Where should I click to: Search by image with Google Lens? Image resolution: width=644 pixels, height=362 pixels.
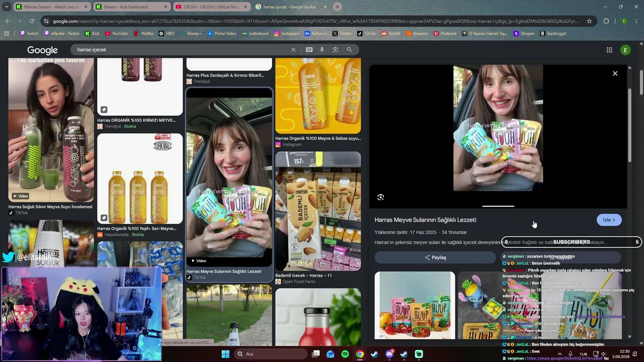point(335,50)
